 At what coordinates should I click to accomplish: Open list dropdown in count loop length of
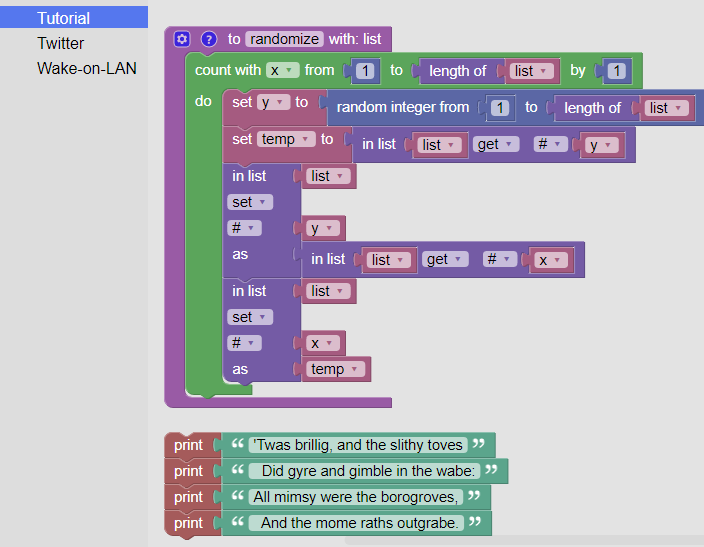pos(530,71)
